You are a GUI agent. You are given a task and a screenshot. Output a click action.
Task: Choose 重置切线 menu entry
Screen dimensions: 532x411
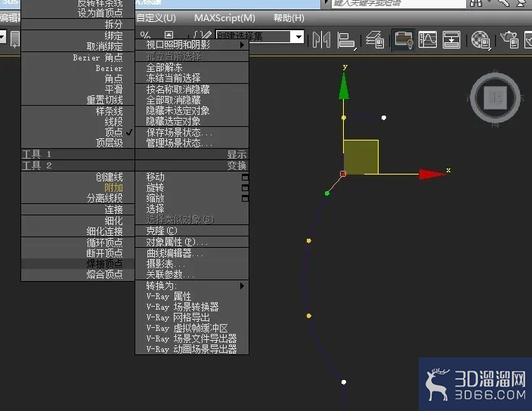(78, 100)
